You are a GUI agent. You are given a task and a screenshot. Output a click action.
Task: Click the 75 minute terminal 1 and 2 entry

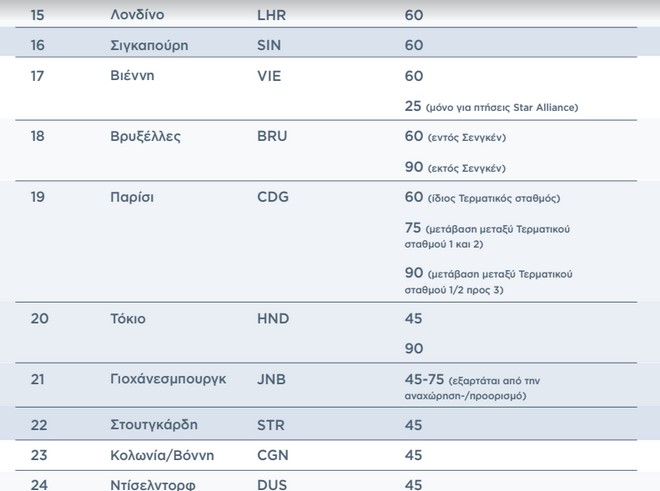coord(487,235)
